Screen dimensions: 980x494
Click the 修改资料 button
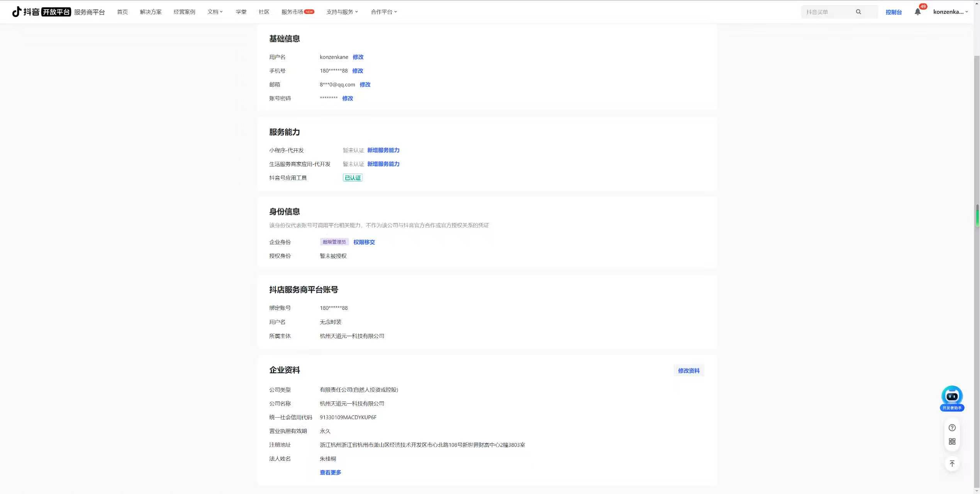point(688,370)
